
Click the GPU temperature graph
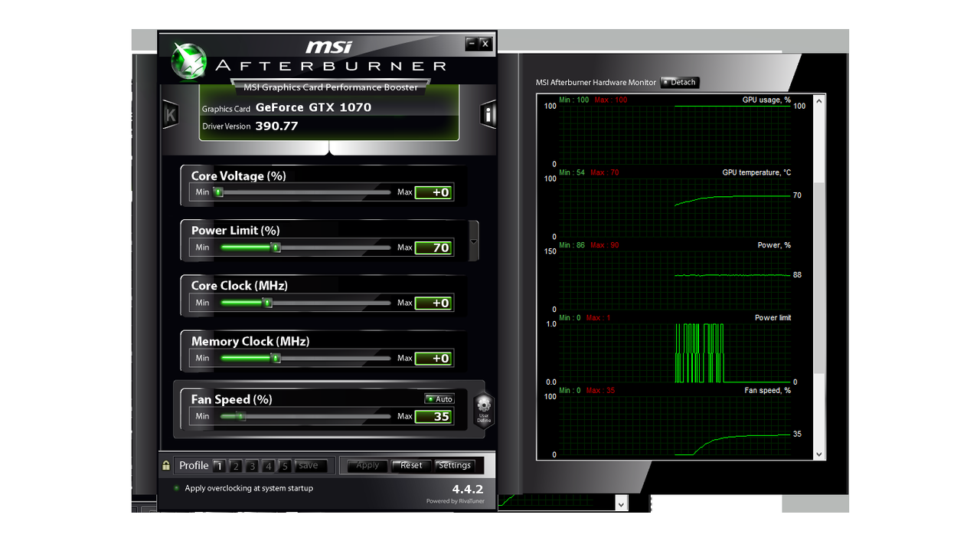675,208
